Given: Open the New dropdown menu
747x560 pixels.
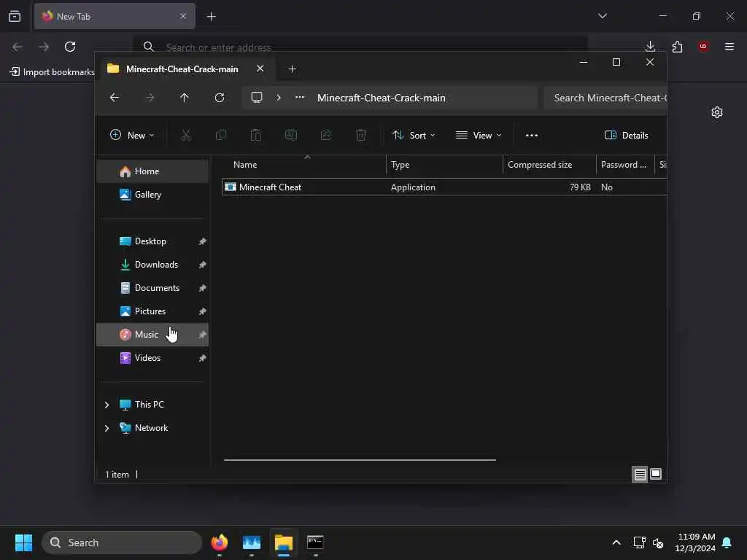Looking at the screenshot, I should (132, 135).
